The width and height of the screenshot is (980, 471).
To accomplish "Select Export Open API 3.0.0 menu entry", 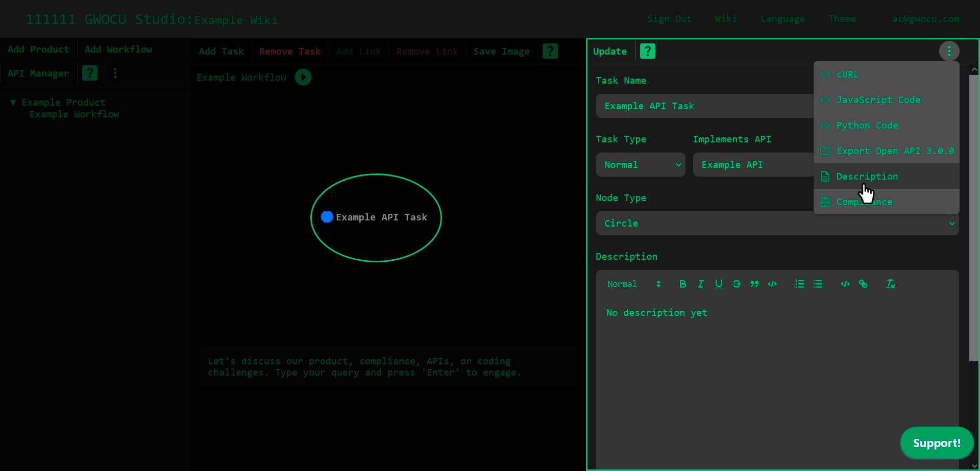I will (x=886, y=151).
